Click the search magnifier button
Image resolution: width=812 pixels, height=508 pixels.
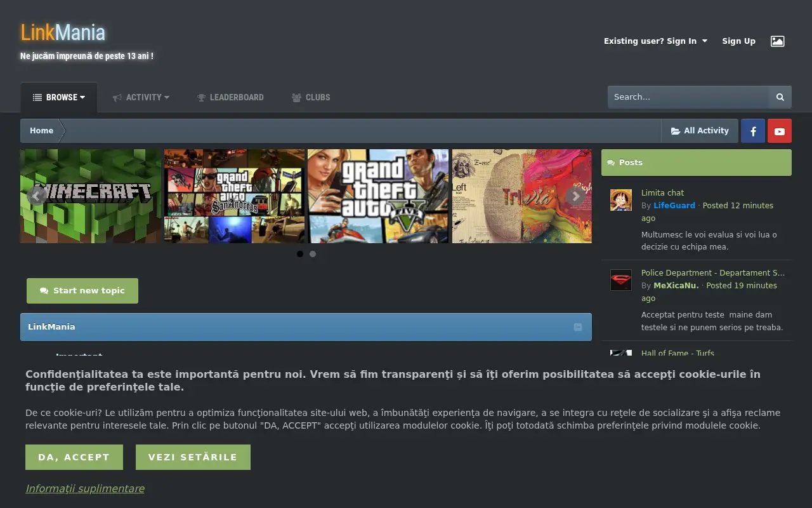(x=780, y=97)
